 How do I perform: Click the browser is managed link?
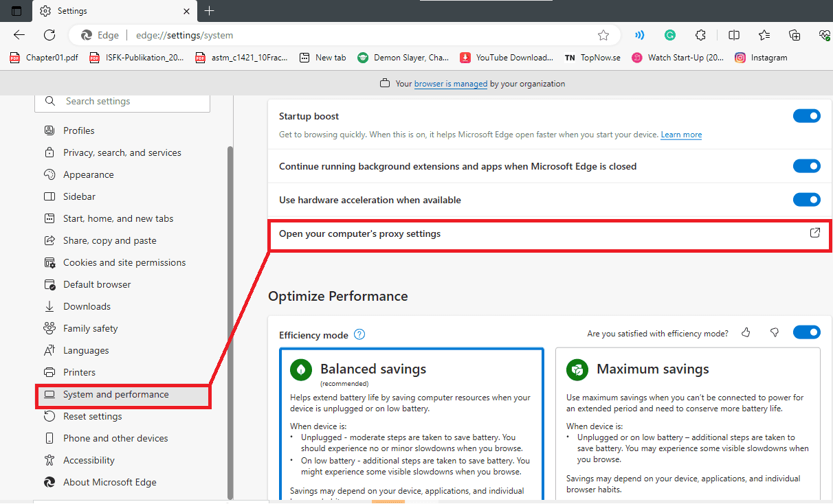450,83
